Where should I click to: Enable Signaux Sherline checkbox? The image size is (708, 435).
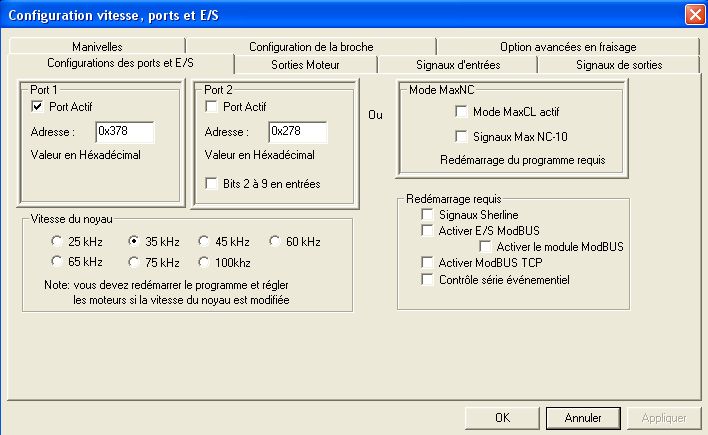(x=427, y=214)
